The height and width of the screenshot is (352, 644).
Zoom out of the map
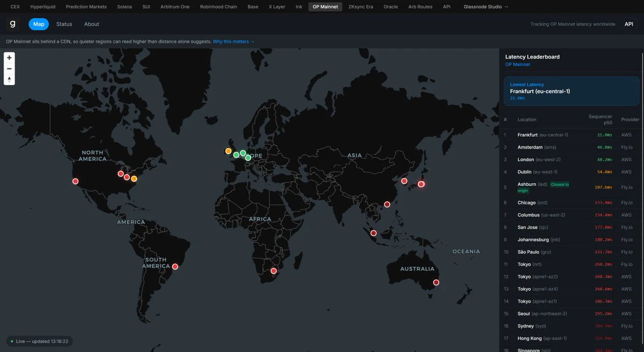click(x=9, y=69)
